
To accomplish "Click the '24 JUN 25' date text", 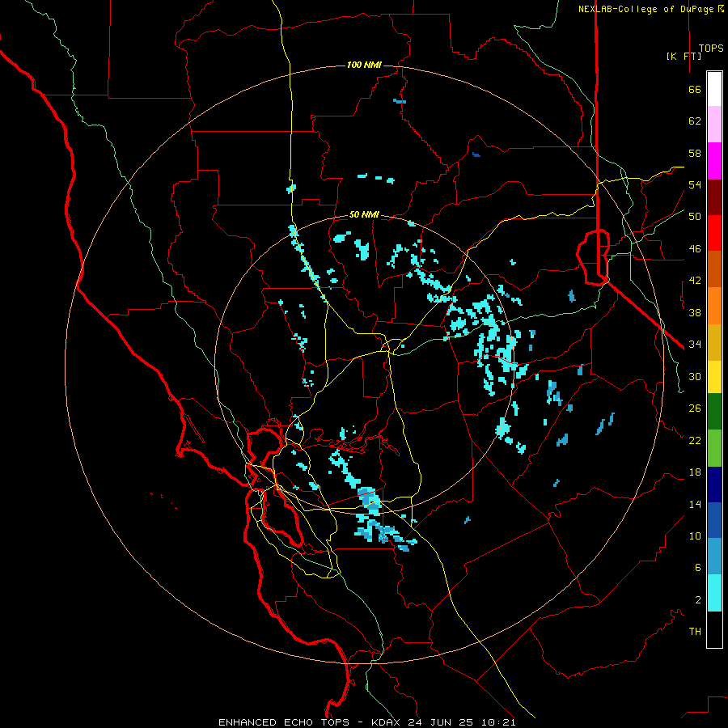I will (440, 722).
